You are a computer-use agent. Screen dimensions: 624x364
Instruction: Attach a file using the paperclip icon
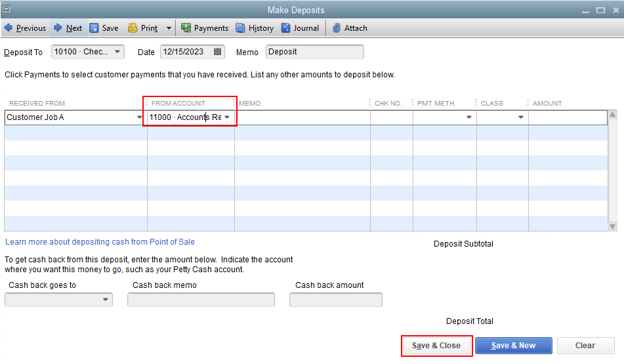(337, 28)
